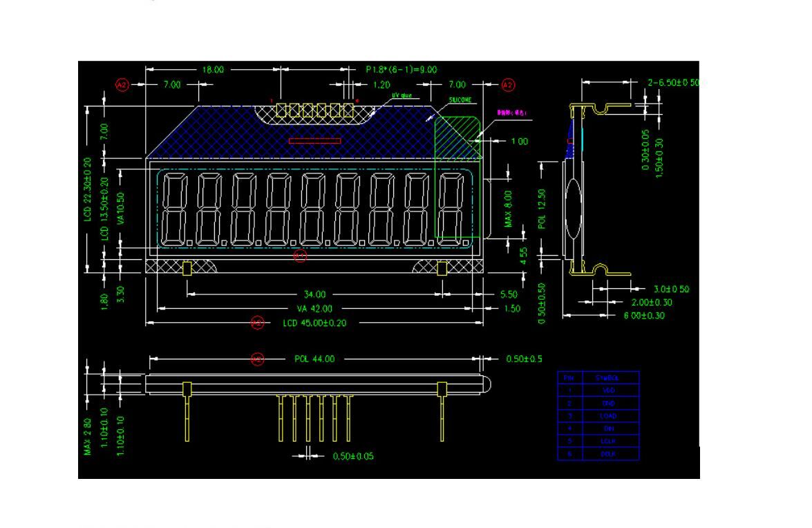Select the red A2 datum marker on left

pyautogui.click(x=123, y=83)
